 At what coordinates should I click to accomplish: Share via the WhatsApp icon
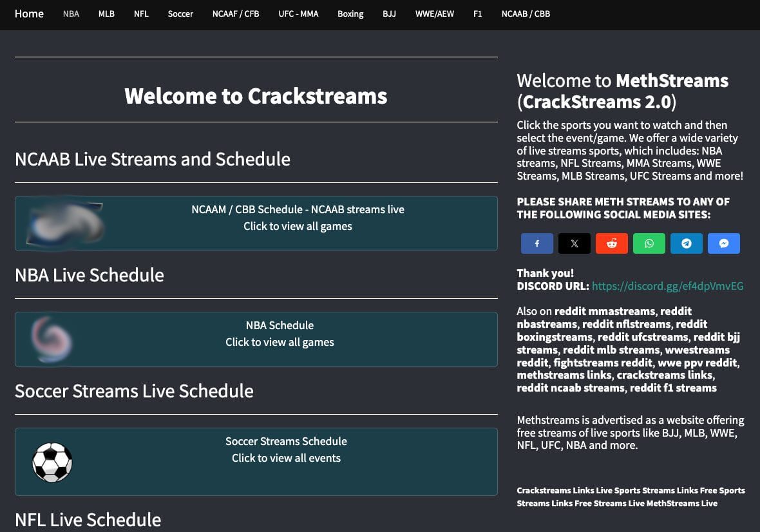[649, 243]
